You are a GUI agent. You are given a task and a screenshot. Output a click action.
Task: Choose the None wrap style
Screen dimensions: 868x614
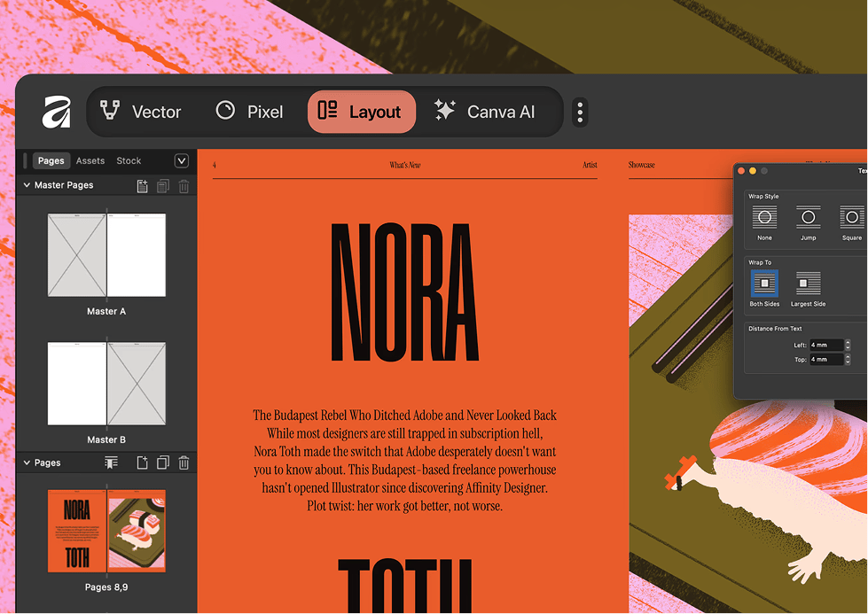coord(764,222)
